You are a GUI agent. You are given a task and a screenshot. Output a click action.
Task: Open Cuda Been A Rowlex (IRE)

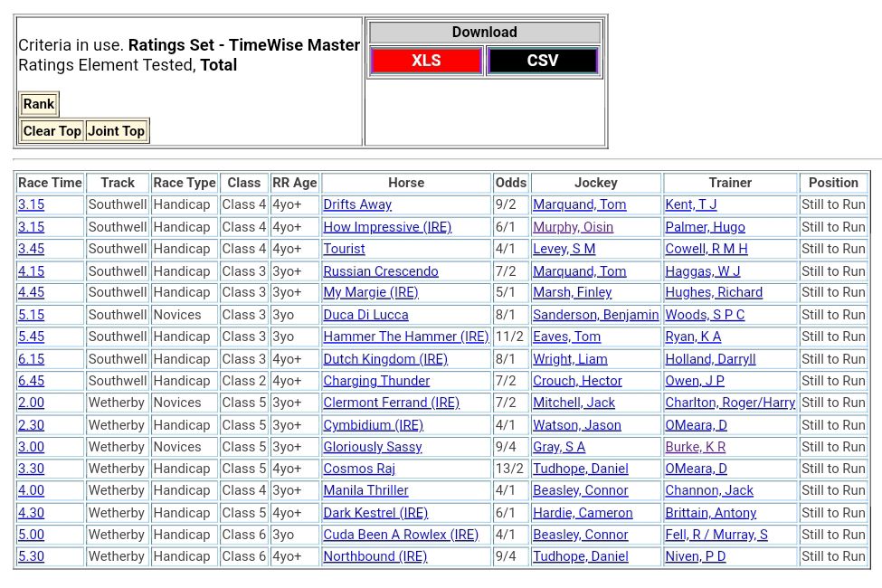tap(401, 535)
